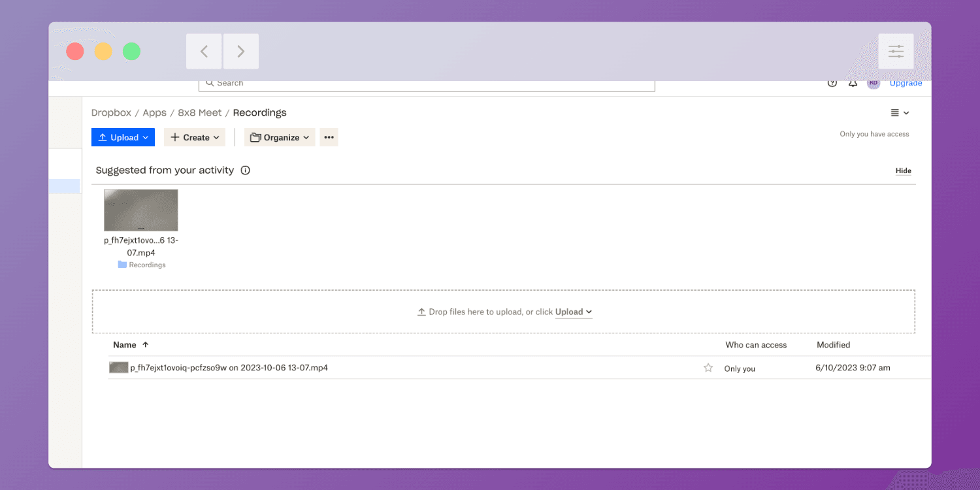Click the help question mark icon
This screenshot has height=490, width=980.
[832, 83]
